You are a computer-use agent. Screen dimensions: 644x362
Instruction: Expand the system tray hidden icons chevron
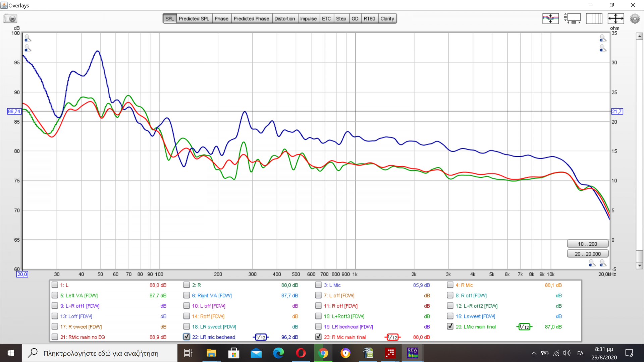coord(534,353)
